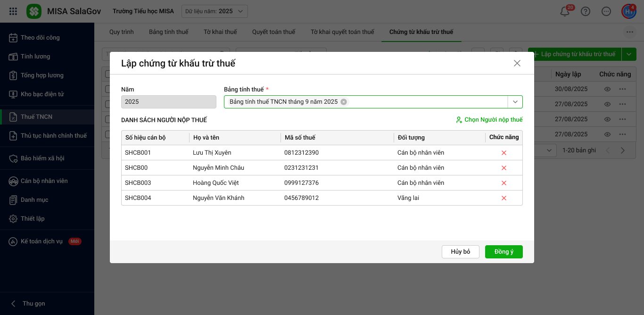This screenshot has height=315, width=644.
Task: Open the app grid launcher
Action: (x=13, y=11)
